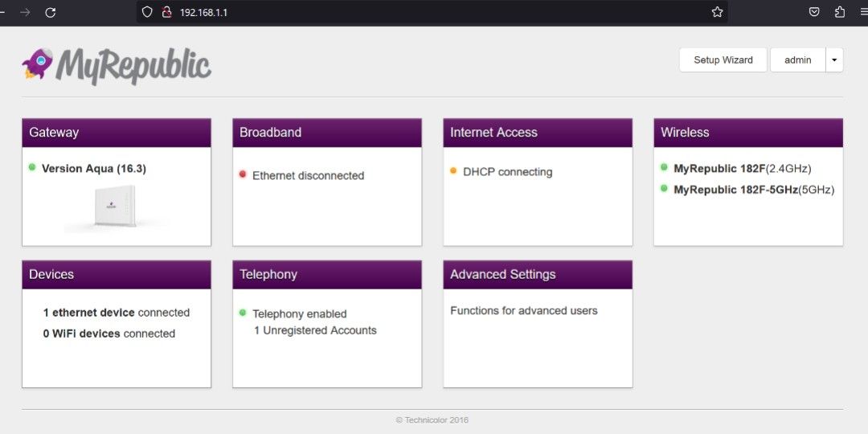868x434 pixels.
Task: Open the Pocket save icon
Action: [814, 12]
